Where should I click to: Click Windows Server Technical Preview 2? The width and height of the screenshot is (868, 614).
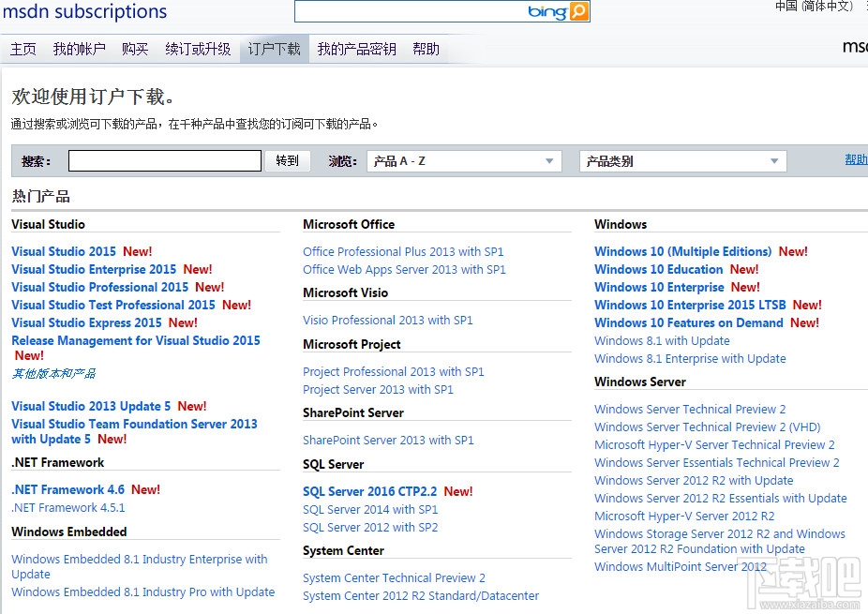coord(690,409)
